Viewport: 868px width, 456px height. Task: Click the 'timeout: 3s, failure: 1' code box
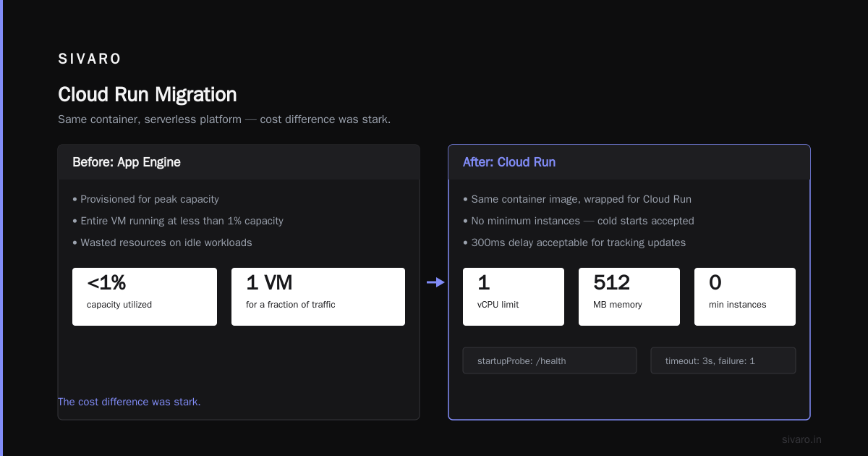pyautogui.click(x=723, y=360)
